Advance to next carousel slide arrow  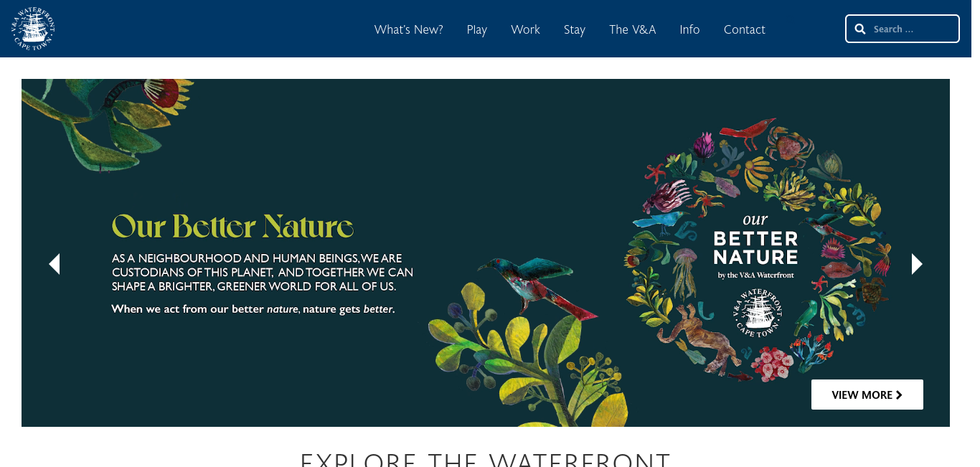pyautogui.click(x=917, y=264)
